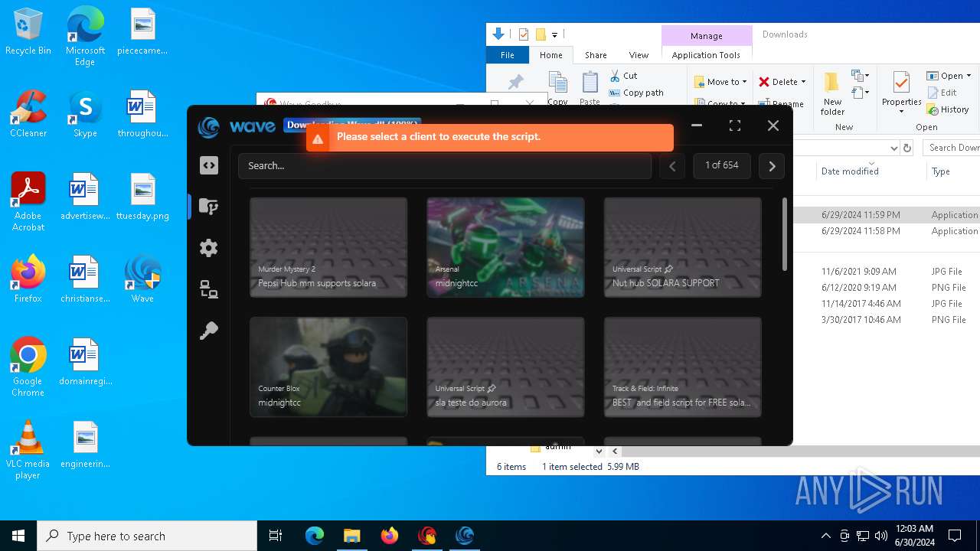This screenshot has width=980, height=551.
Task: Go to the next script page arrow
Action: (x=772, y=165)
